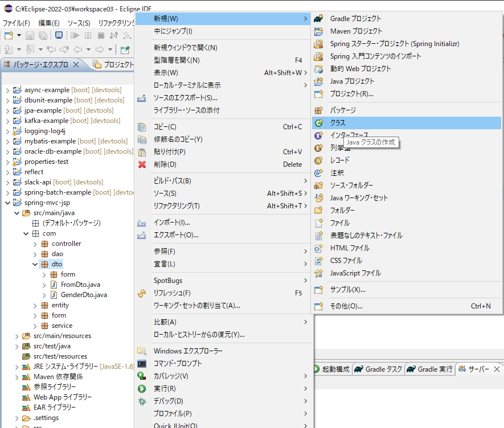Click the リフレッシュ icon
Viewport: 504px width, 428px height.
coord(142,293)
